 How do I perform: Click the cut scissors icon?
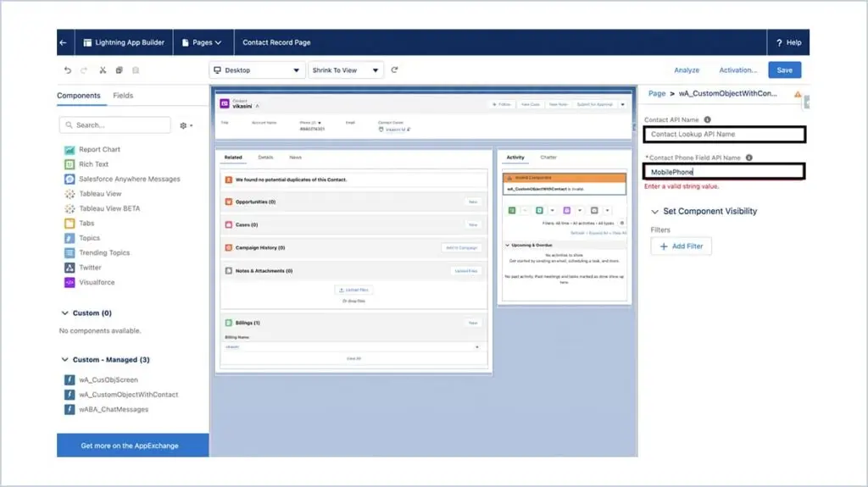pyautogui.click(x=103, y=70)
